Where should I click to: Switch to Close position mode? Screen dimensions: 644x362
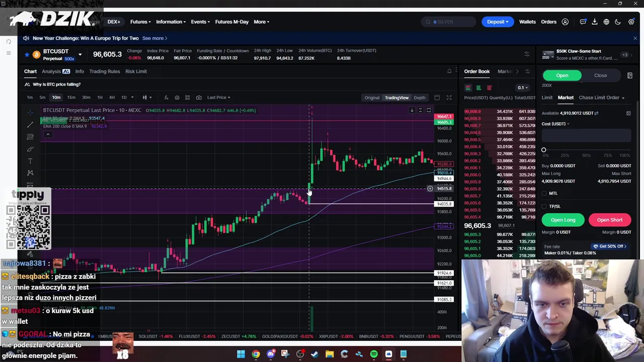coord(600,75)
